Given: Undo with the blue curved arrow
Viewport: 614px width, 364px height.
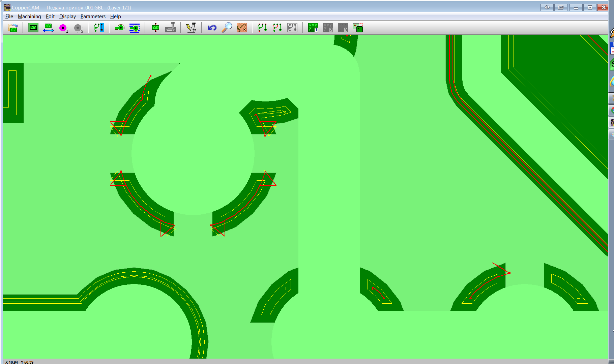Looking at the screenshot, I should click(x=212, y=28).
